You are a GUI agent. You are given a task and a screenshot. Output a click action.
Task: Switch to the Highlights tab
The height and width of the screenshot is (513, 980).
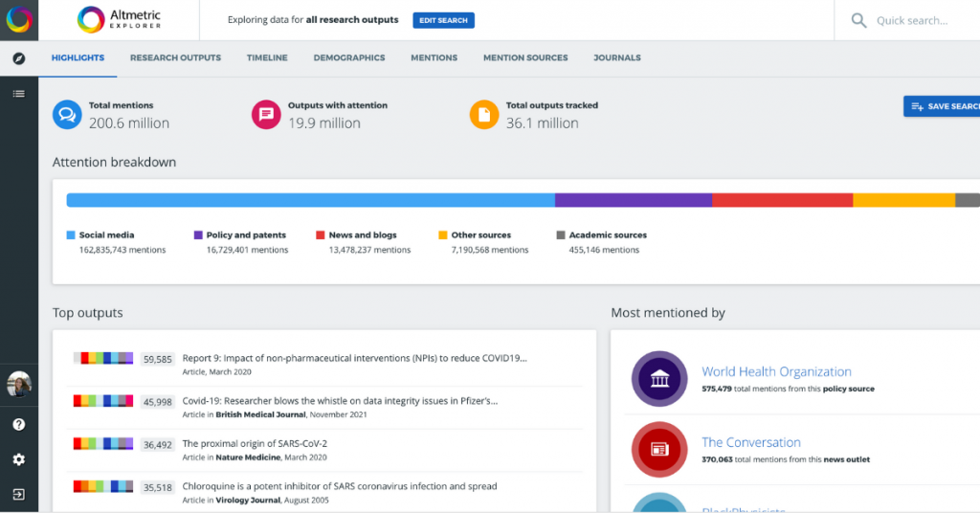[78, 58]
